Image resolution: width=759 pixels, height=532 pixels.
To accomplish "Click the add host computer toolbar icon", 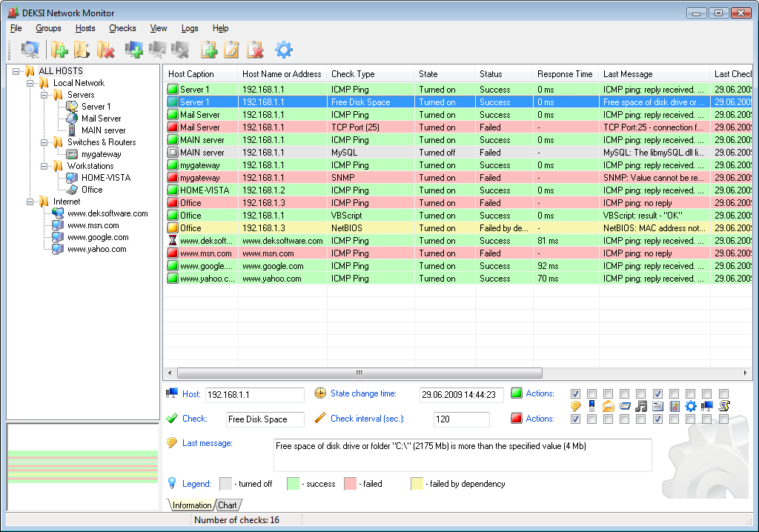I will [134, 50].
